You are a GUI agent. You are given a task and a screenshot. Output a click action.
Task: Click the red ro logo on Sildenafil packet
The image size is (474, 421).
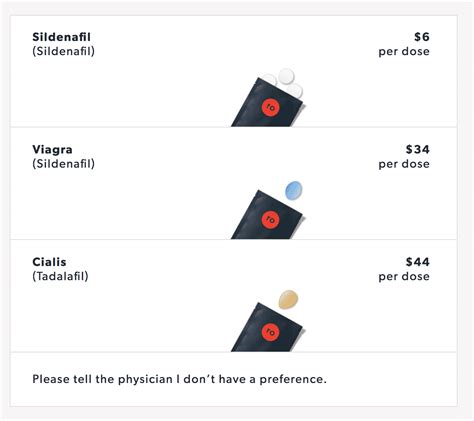pos(271,107)
